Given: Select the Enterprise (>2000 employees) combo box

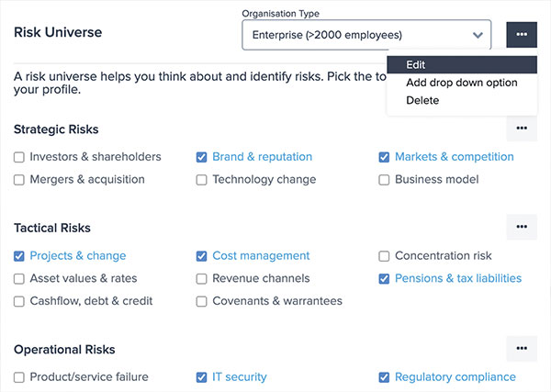Looking at the screenshot, I should click(x=366, y=35).
